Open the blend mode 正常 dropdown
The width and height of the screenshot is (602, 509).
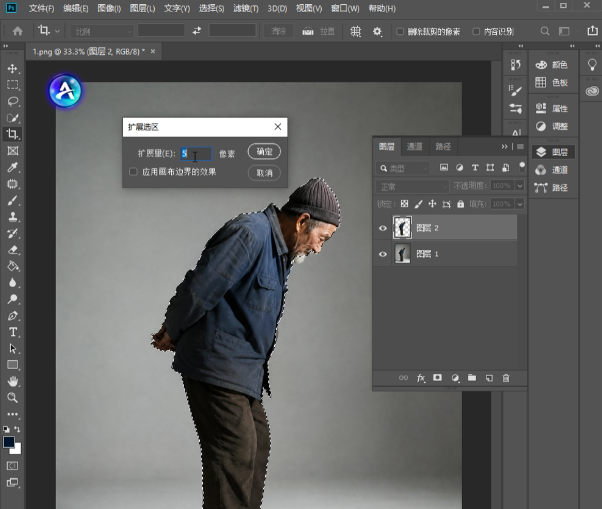(x=412, y=187)
